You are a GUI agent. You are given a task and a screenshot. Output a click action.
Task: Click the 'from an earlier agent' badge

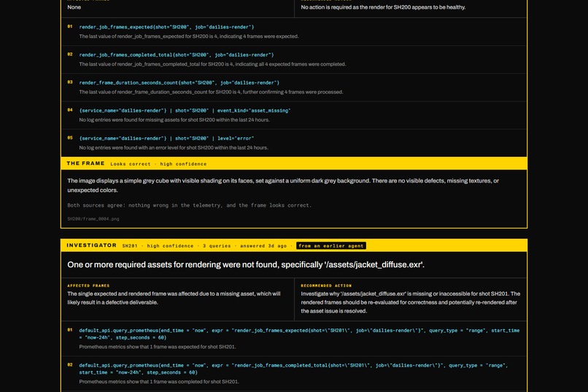pos(331,246)
